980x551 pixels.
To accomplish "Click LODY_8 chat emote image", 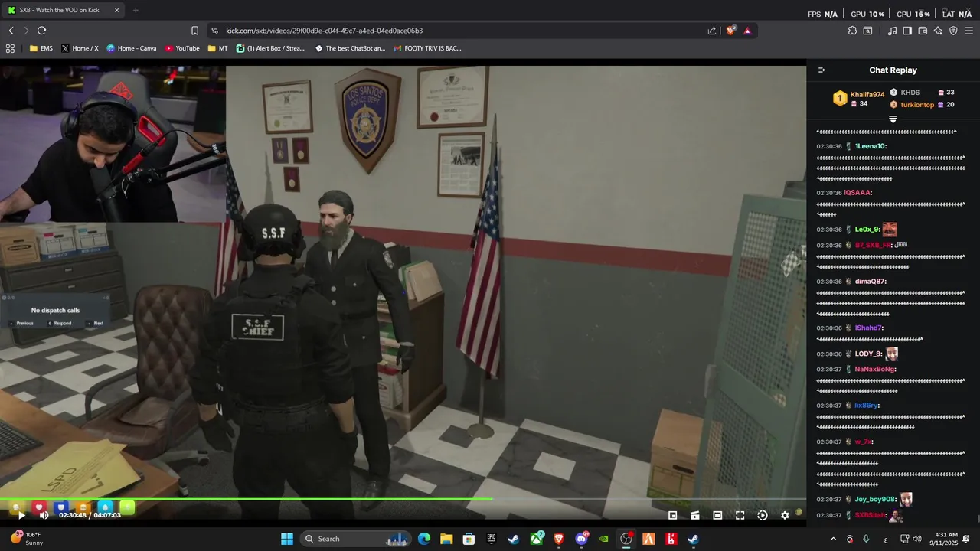I will [x=892, y=354].
